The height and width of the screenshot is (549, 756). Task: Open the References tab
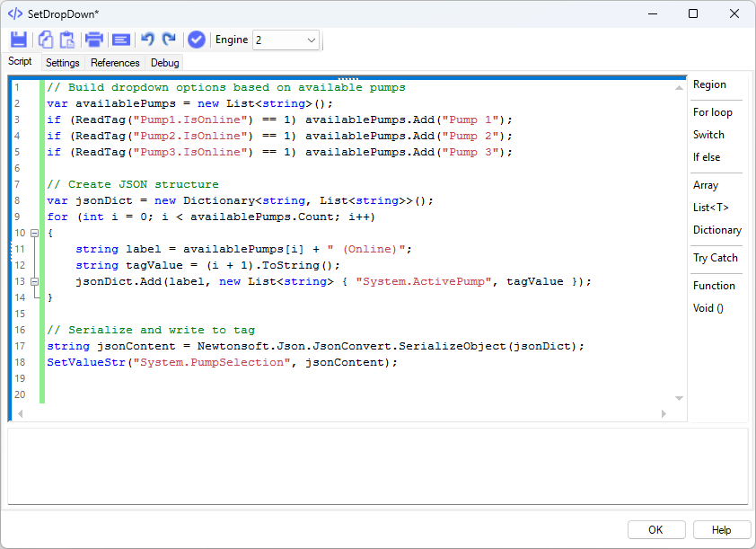click(115, 63)
